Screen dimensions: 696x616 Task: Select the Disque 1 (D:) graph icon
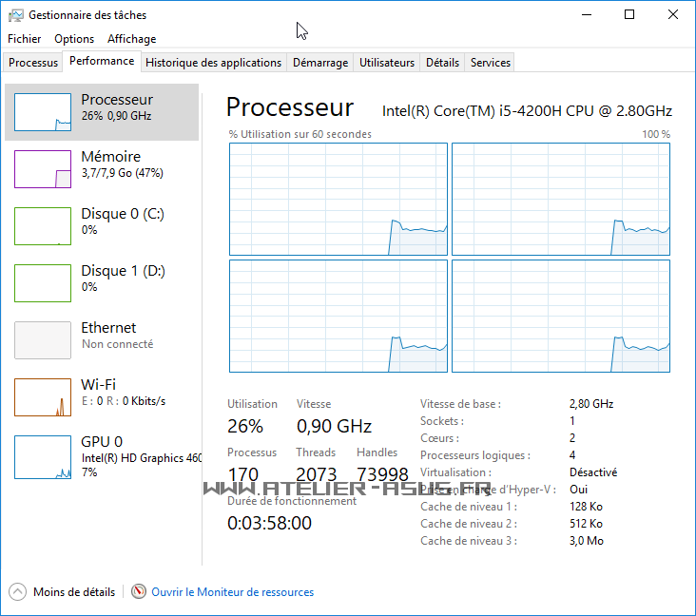click(x=43, y=283)
